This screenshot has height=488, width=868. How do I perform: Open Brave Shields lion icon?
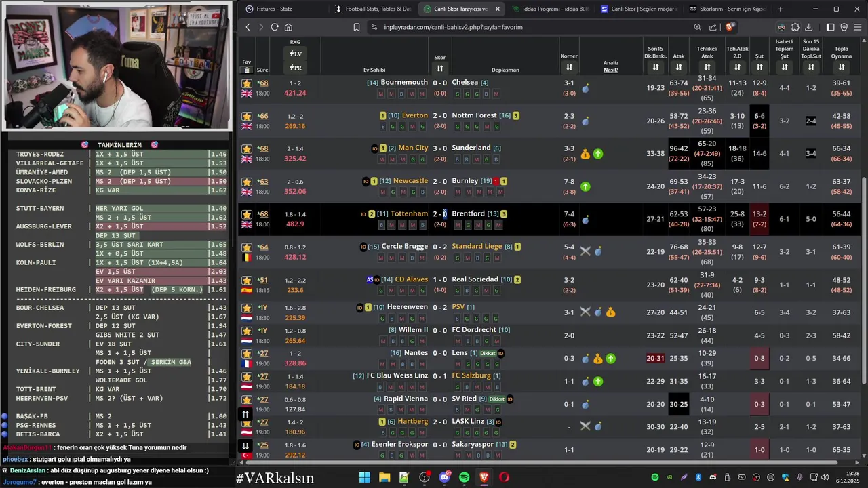(730, 27)
